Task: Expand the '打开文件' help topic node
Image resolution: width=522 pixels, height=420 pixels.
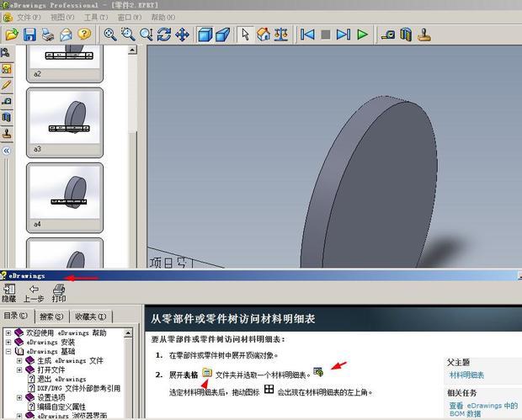Action: click(19, 370)
